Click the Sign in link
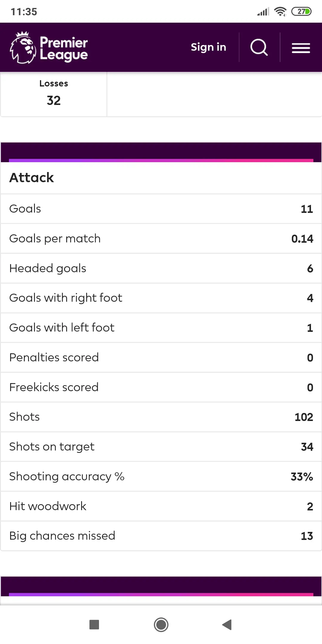This screenshot has width=322, height=644. [208, 47]
